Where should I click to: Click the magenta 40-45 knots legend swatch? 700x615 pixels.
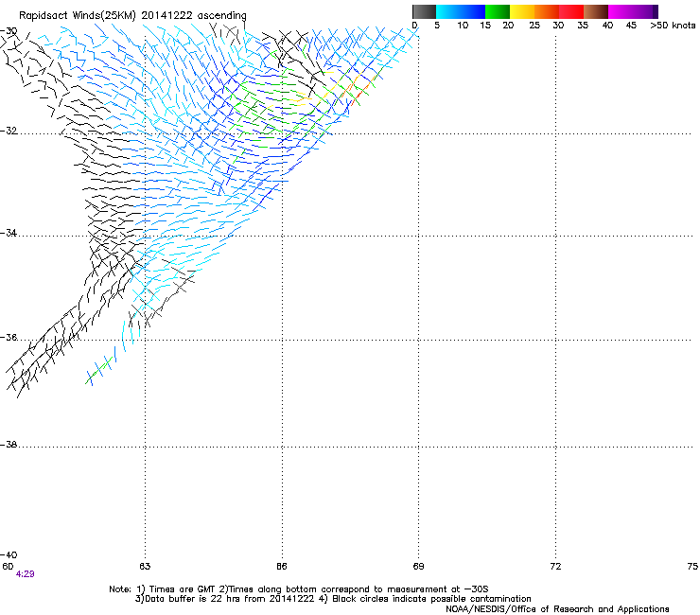tap(621, 11)
